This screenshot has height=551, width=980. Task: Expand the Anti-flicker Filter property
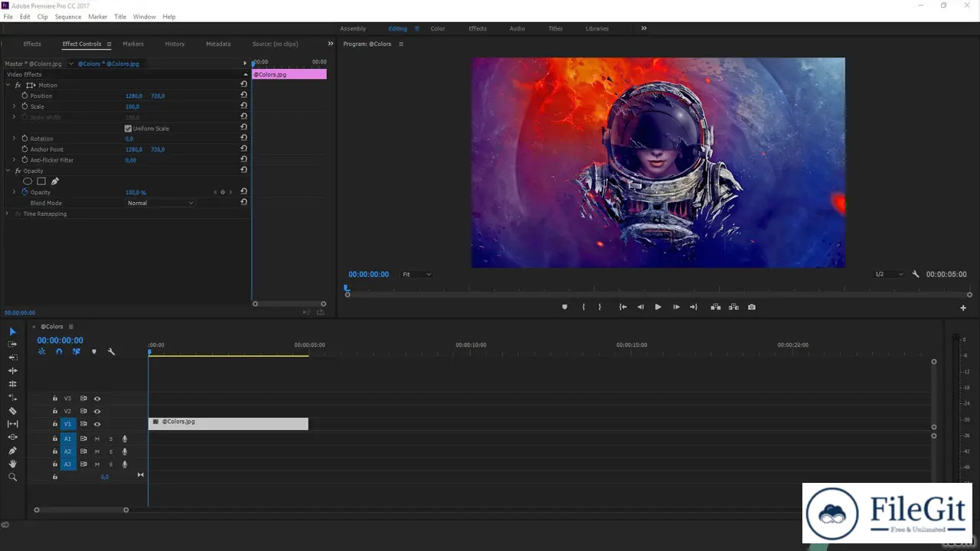(14, 160)
